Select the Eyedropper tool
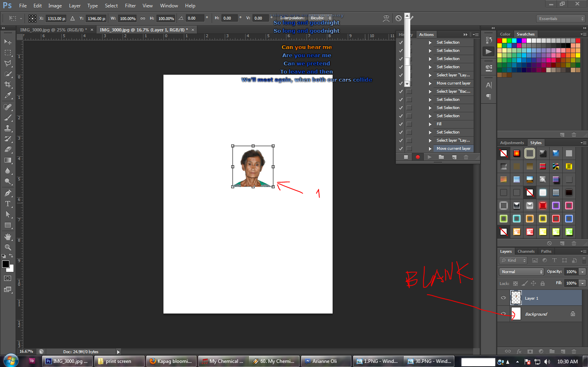The height and width of the screenshot is (367, 588). [8, 95]
